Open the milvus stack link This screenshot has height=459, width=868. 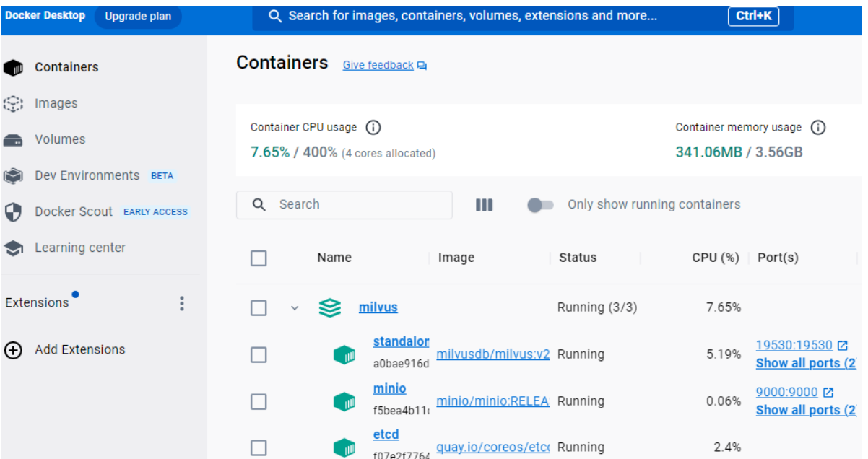(x=378, y=307)
